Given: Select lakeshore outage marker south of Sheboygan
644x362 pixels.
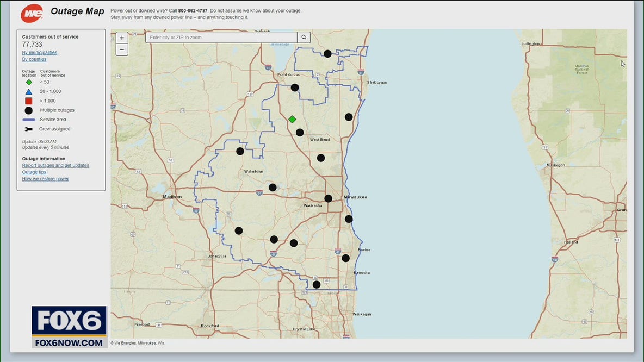Looking at the screenshot, I should point(349,117).
